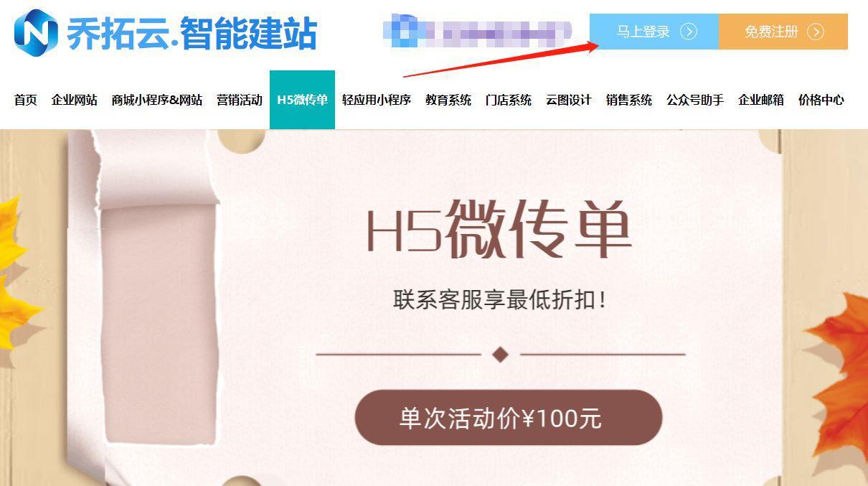Click the arrow circle icon on 免费注册
Viewport: 868px width, 486px height.
[816, 32]
